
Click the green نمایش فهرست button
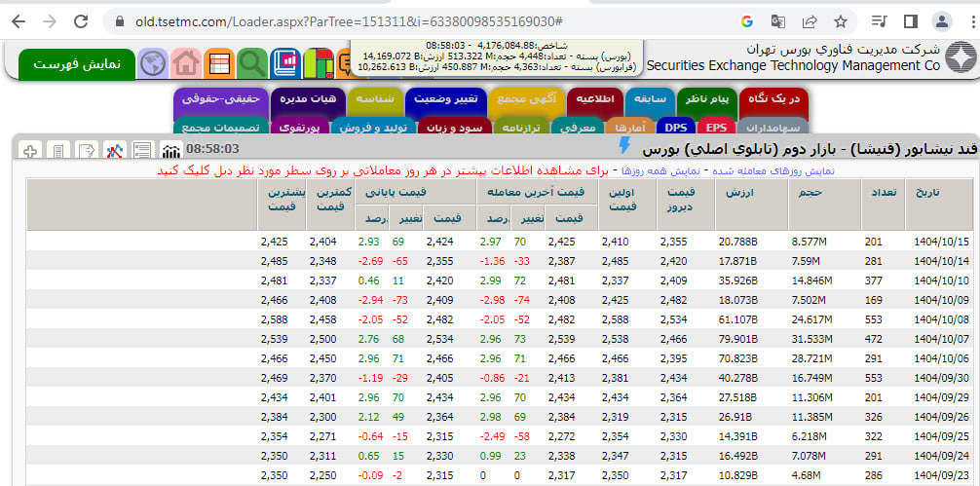pyautogui.click(x=77, y=63)
